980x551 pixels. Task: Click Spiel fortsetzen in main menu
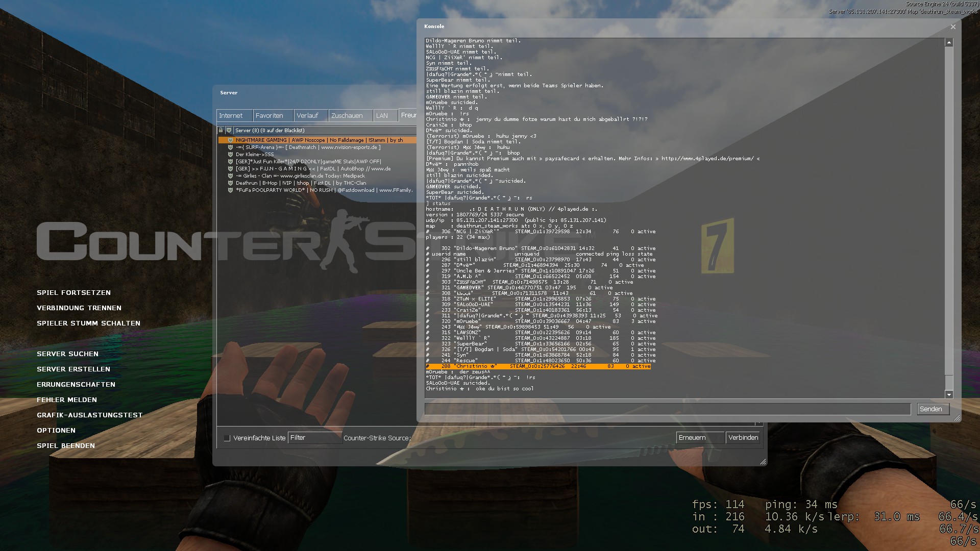coord(73,293)
